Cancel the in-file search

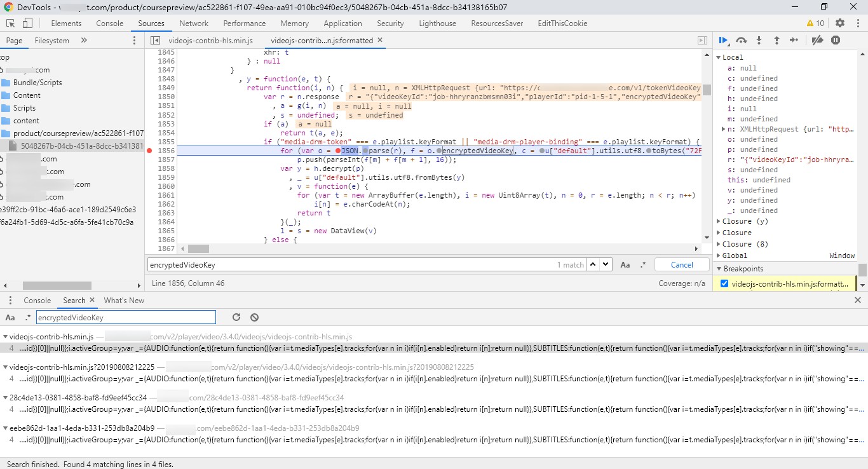click(x=682, y=264)
